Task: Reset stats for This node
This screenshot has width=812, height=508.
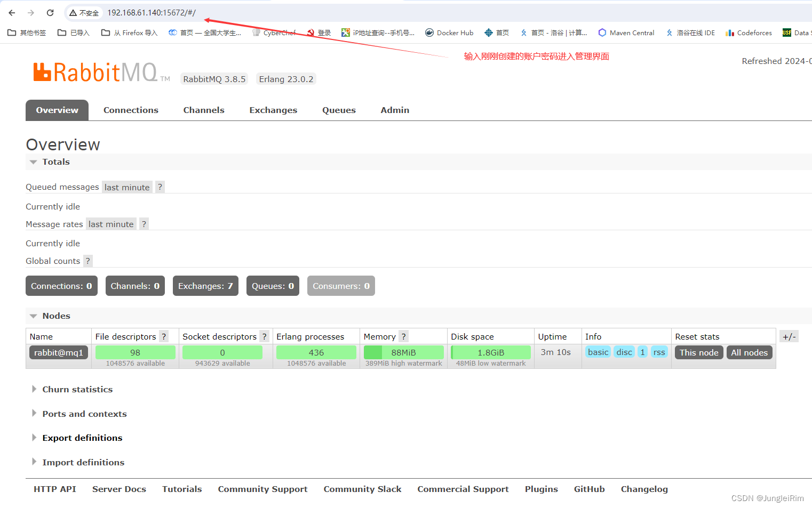Action: [x=699, y=352]
